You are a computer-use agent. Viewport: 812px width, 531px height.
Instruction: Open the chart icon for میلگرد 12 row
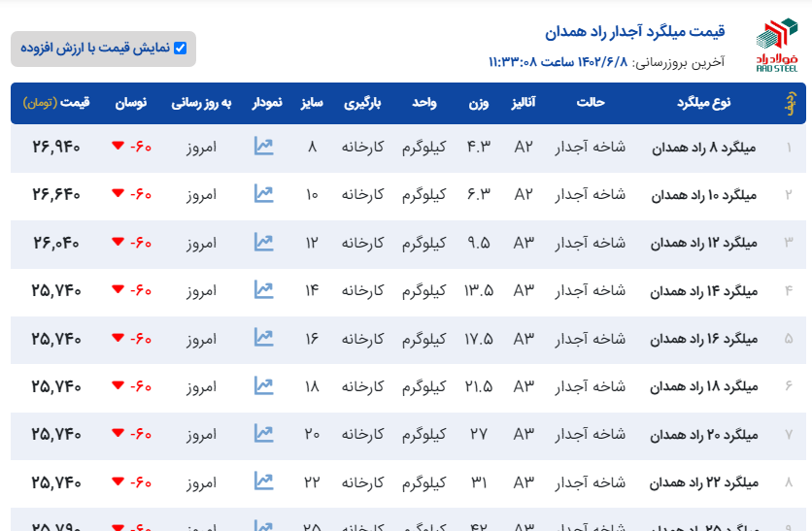pyautogui.click(x=263, y=242)
